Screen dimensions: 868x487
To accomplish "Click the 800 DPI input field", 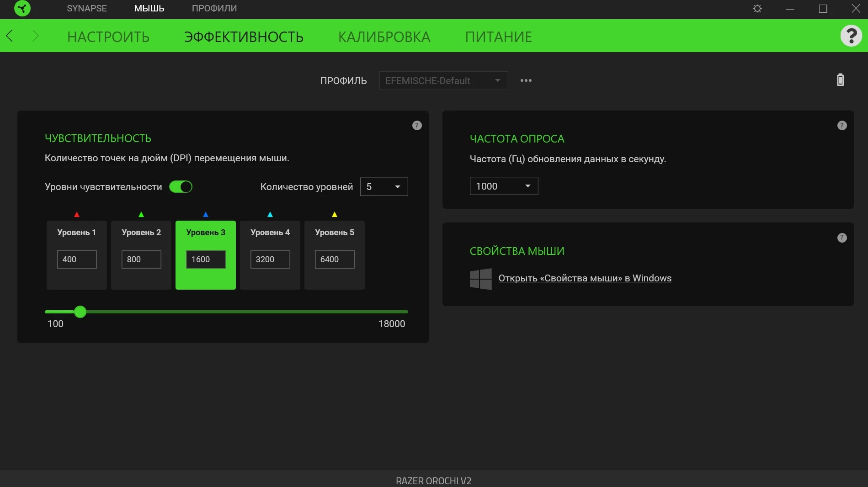I will click(141, 259).
